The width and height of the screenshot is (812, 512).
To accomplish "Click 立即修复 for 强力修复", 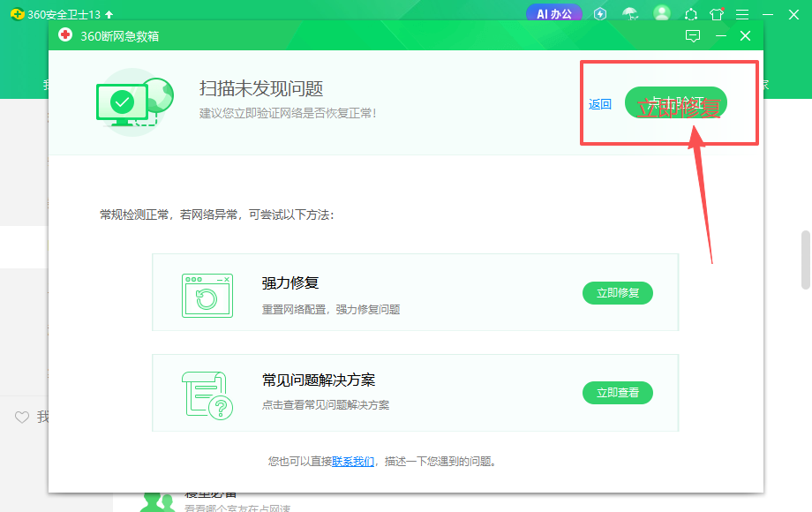I will coord(617,293).
